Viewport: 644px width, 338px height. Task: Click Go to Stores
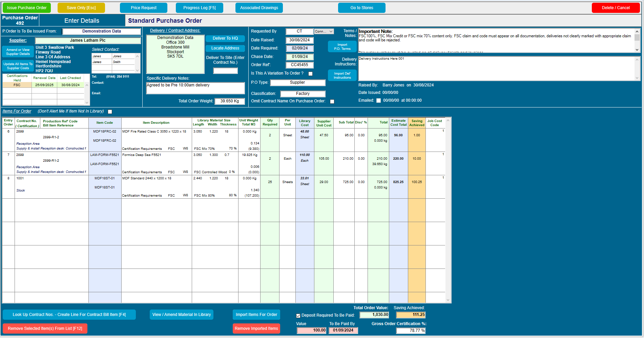(x=361, y=7)
